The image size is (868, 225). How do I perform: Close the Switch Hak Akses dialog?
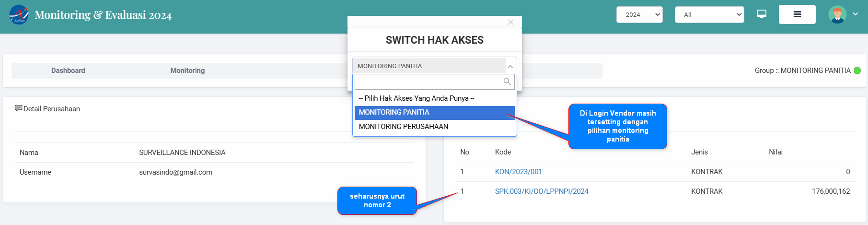click(510, 22)
